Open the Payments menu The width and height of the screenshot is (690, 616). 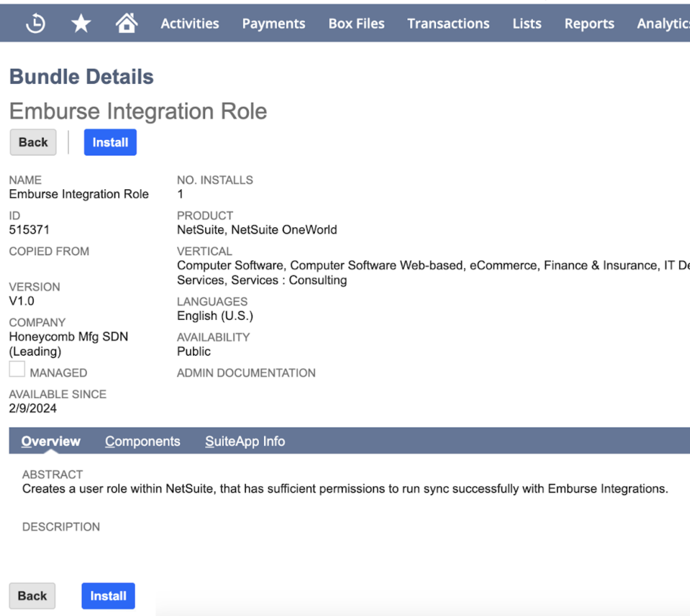274,23
